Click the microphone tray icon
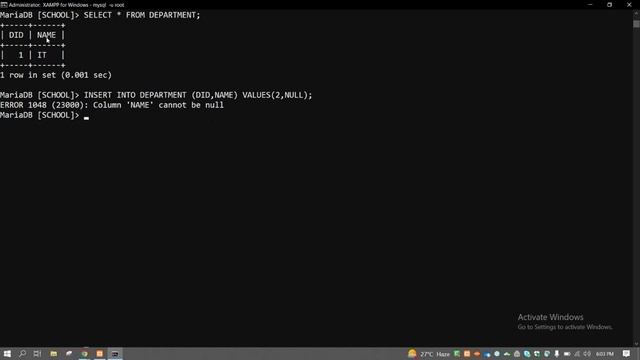The height and width of the screenshot is (360, 640). (x=557, y=354)
